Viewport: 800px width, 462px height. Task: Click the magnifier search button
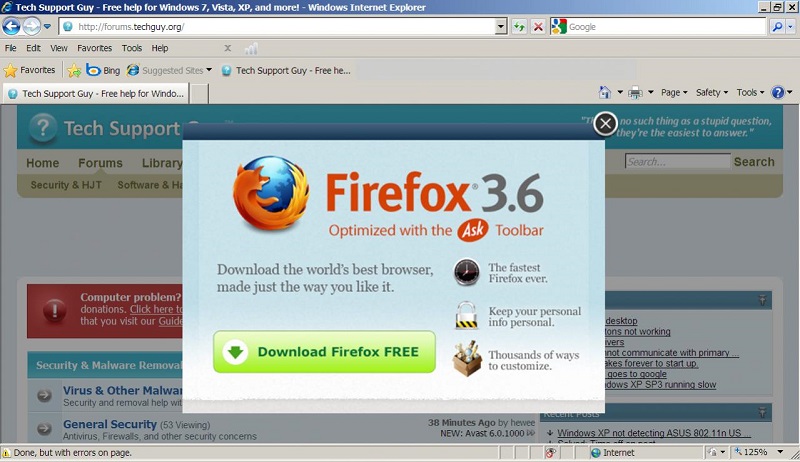[x=777, y=27]
